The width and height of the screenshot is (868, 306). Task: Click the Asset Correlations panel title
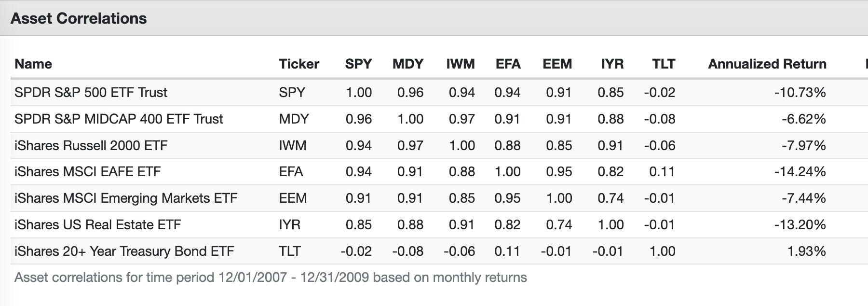coord(79,18)
